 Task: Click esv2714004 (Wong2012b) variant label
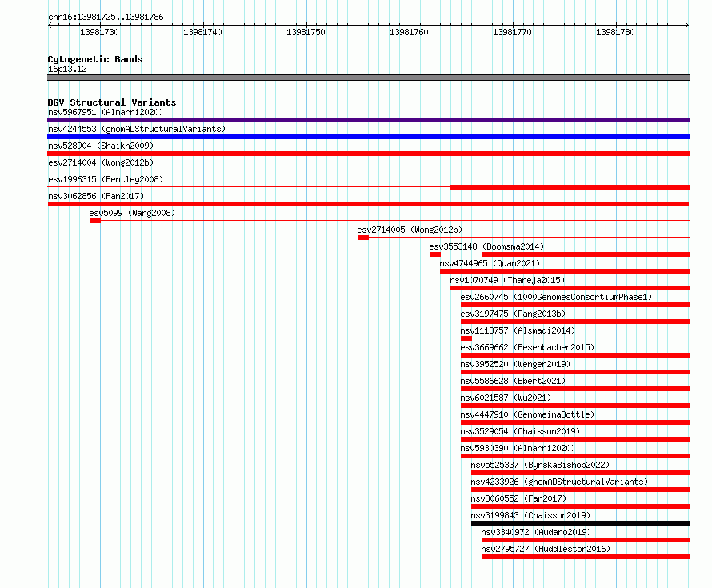(101, 162)
